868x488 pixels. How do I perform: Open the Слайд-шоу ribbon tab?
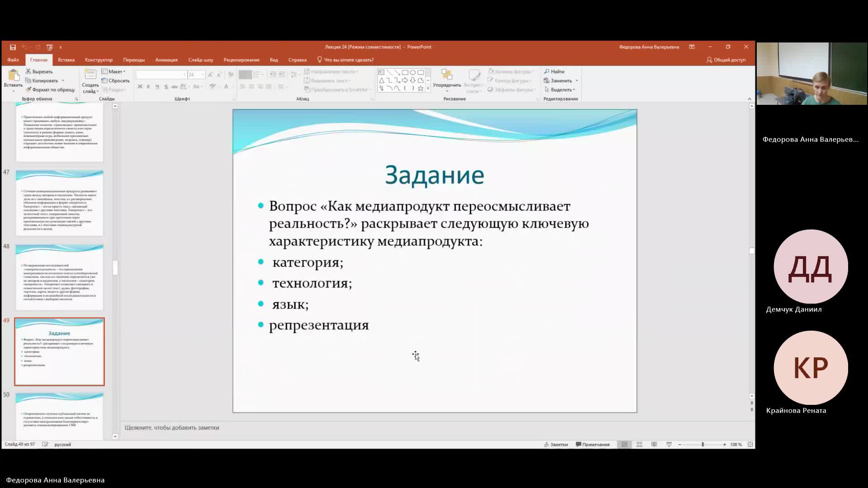coord(201,60)
